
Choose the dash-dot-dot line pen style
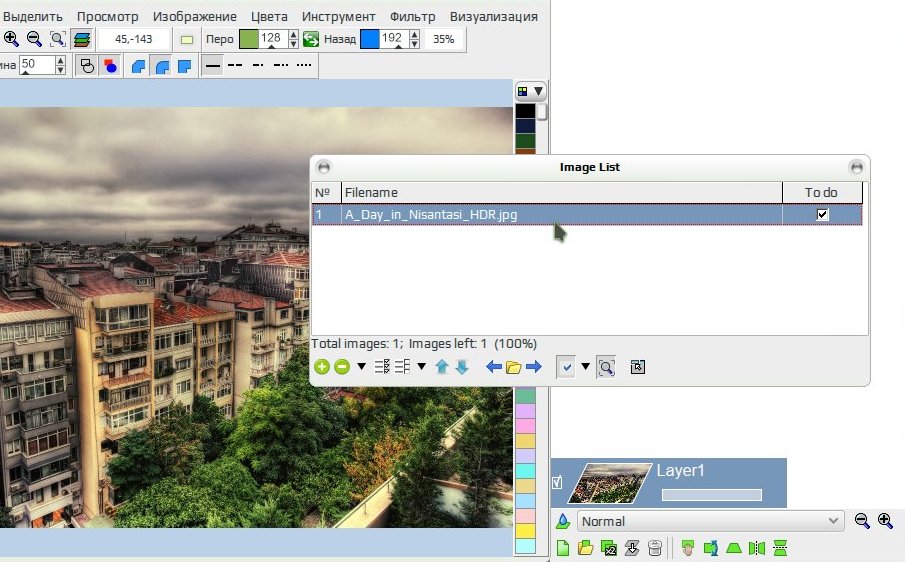click(281, 65)
